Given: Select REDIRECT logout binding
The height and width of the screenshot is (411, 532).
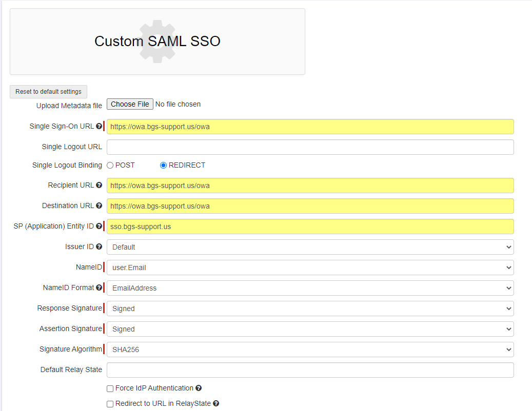Looking at the screenshot, I should (163, 166).
